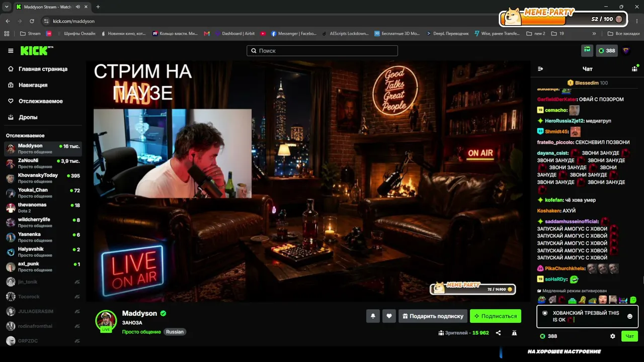Screen dimensions: 644x362
Task: Click the report channel icon
Action: tap(514, 333)
